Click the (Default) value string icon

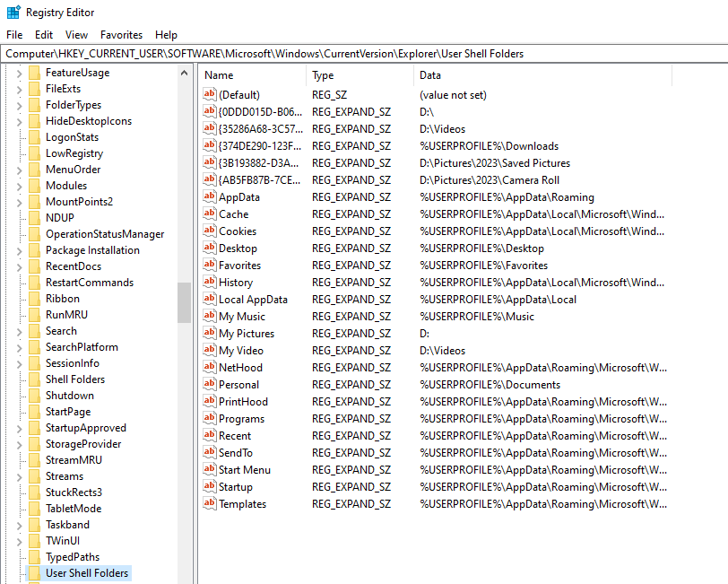210,95
